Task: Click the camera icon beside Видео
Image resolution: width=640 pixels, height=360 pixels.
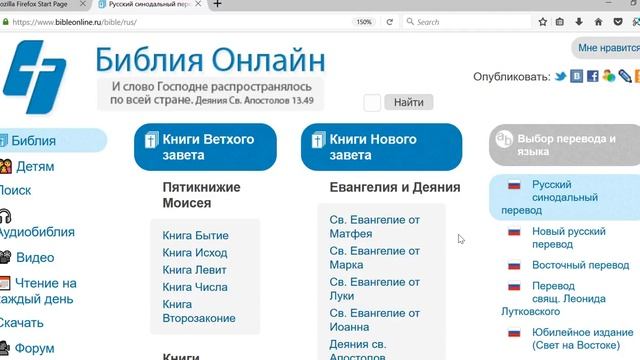Action: click(x=5, y=257)
